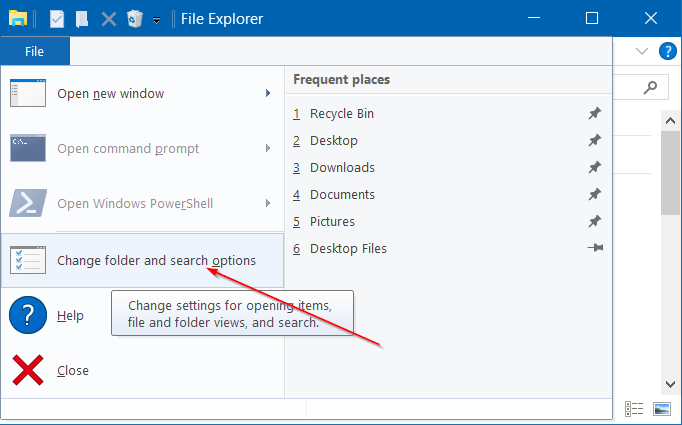This screenshot has height=425, width=682.
Task: Maximize the File Explorer window
Action: [592, 18]
